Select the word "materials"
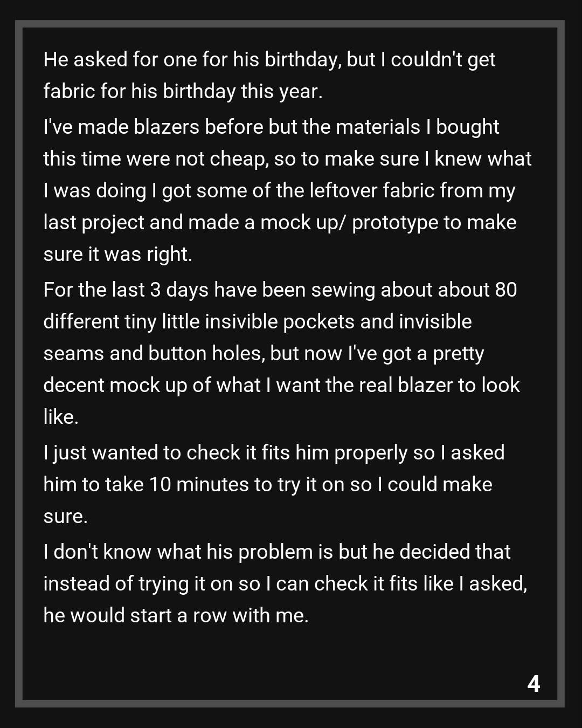 (378, 127)
